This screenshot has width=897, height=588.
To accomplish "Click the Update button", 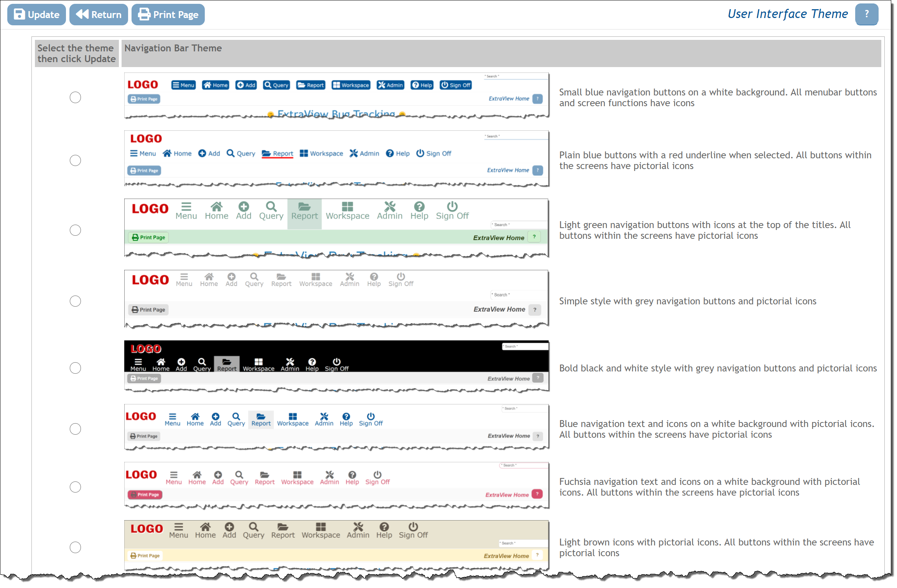I will tap(36, 15).
